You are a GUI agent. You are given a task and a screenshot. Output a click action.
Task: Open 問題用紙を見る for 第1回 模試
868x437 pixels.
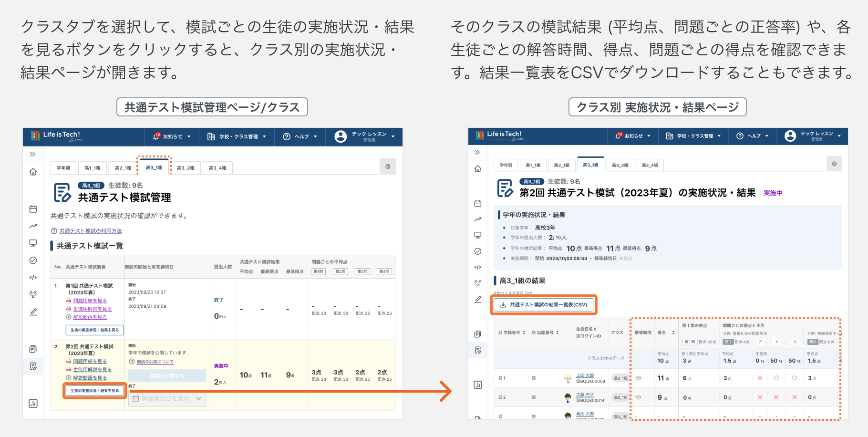click(90, 301)
